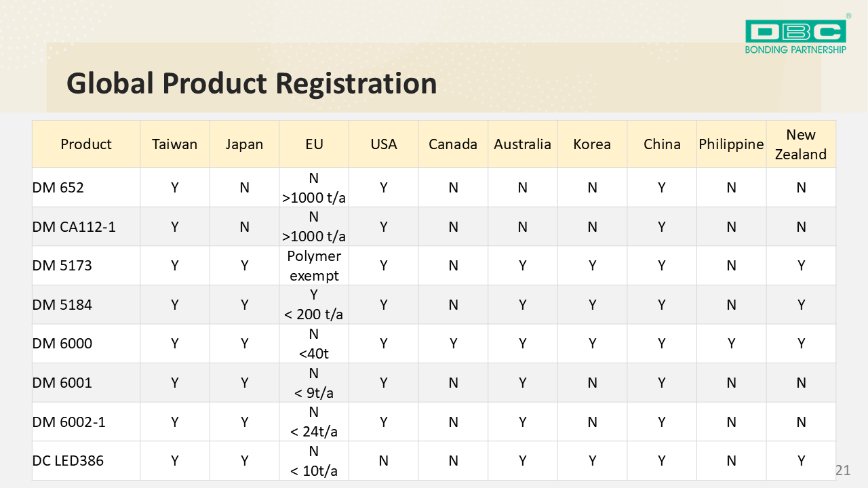Click the DM 5173 product name
The image size is (868, 488).
(62, 266)
